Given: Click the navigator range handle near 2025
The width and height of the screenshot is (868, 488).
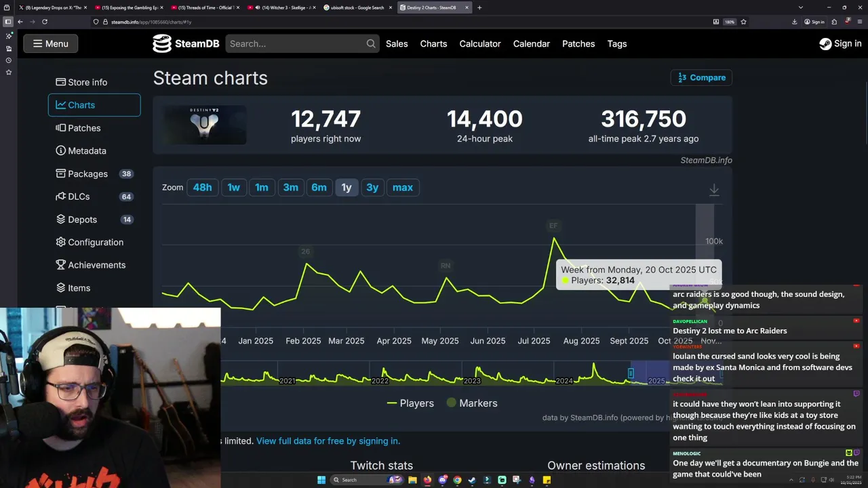Looking at the screenshot, I should (x=631, y=373).
